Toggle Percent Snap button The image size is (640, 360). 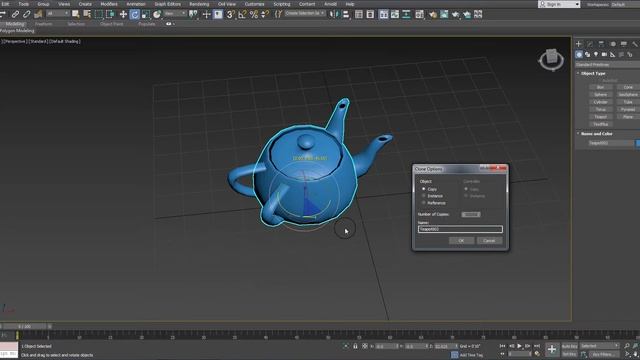[253, 14]
